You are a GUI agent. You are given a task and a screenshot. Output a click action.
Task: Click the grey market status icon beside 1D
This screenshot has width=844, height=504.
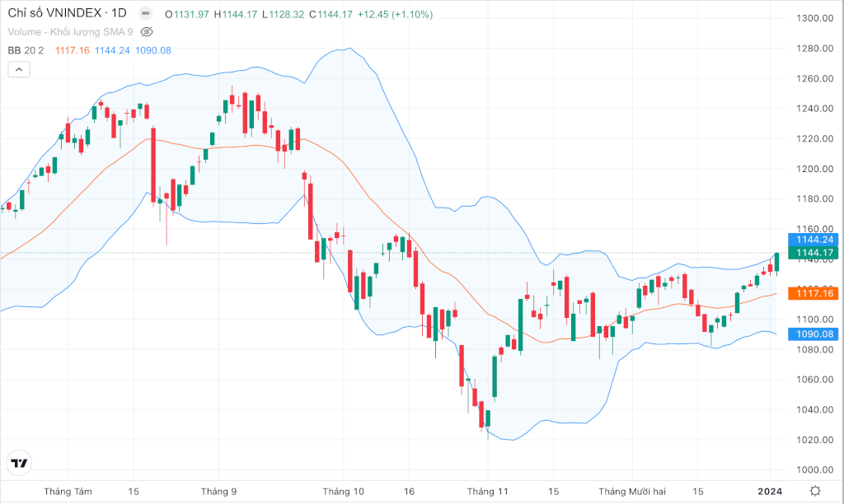click(x=145, y=13)
